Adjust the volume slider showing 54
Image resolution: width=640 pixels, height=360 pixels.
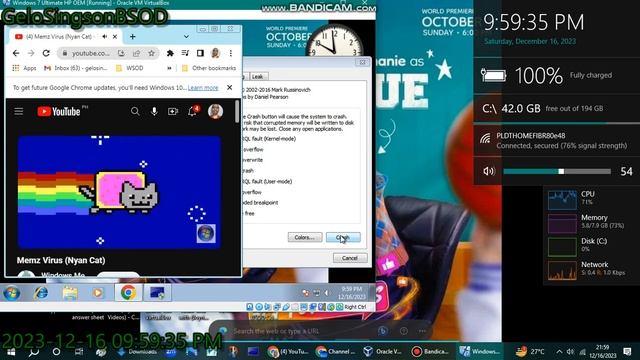[557, 171]
